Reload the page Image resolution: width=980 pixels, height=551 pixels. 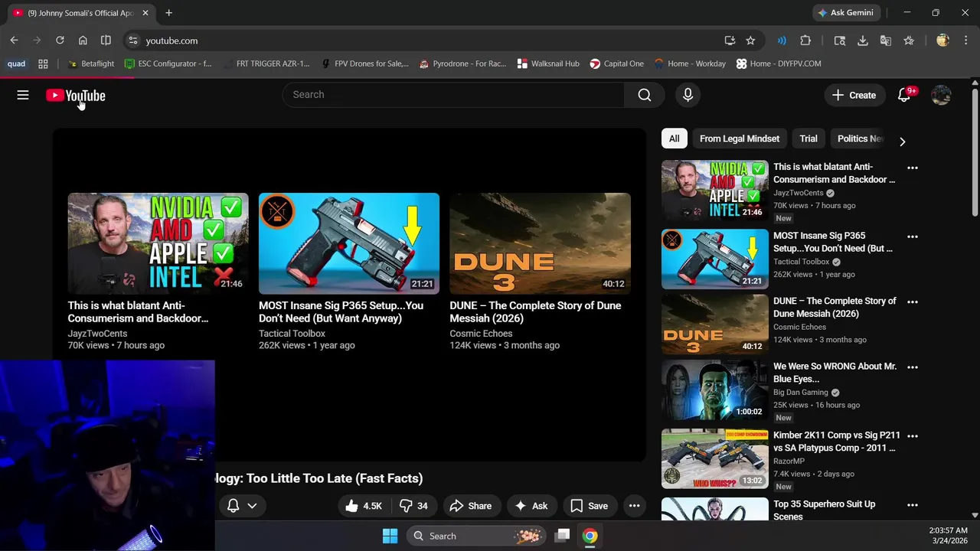(60, 41)
